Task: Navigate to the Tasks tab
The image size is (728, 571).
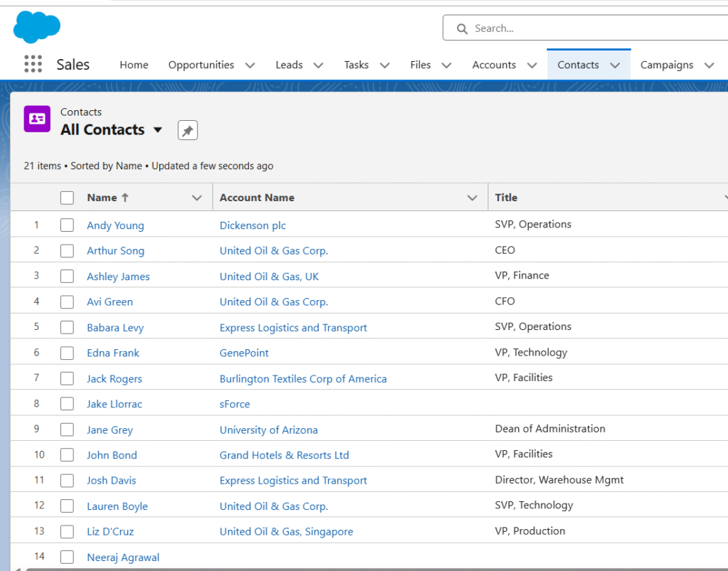Action: tap(356, 65)
